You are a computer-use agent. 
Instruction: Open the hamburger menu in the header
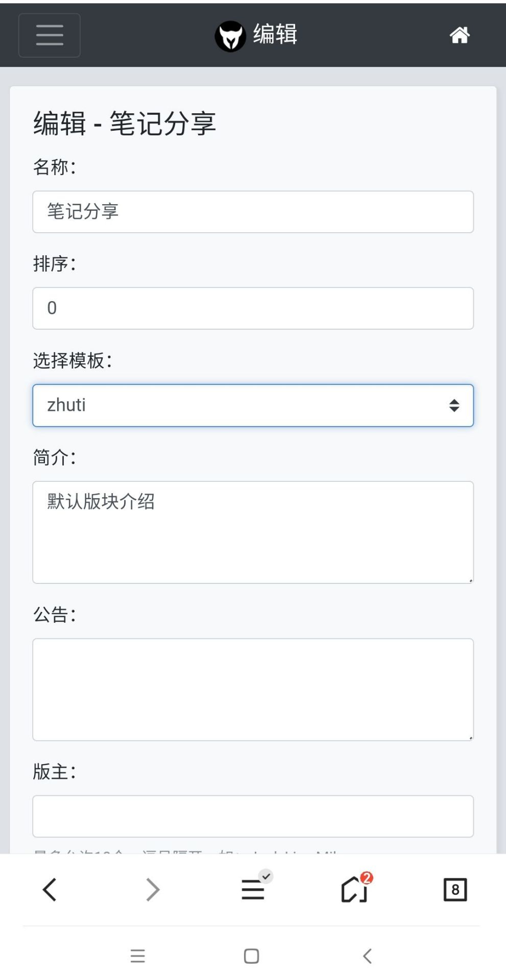click(49, 35)
